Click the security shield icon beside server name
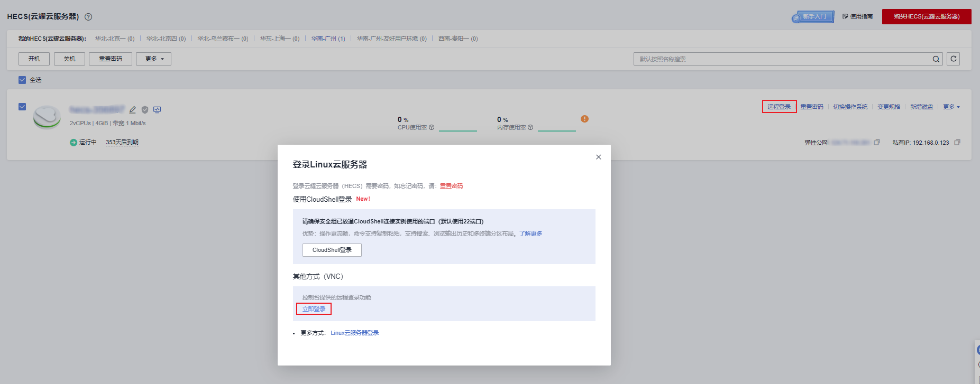 [x=145, y=110]
